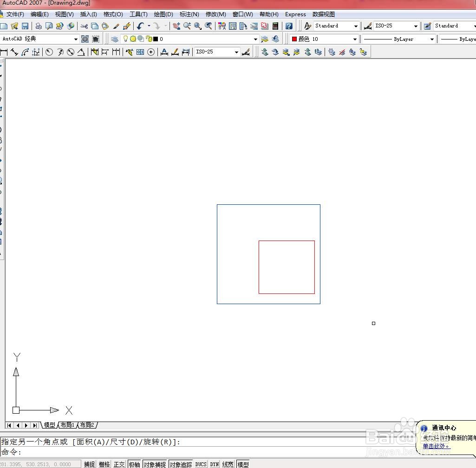
Task: Open the QuickCalc calculator icon
Action: click(275, 26)
